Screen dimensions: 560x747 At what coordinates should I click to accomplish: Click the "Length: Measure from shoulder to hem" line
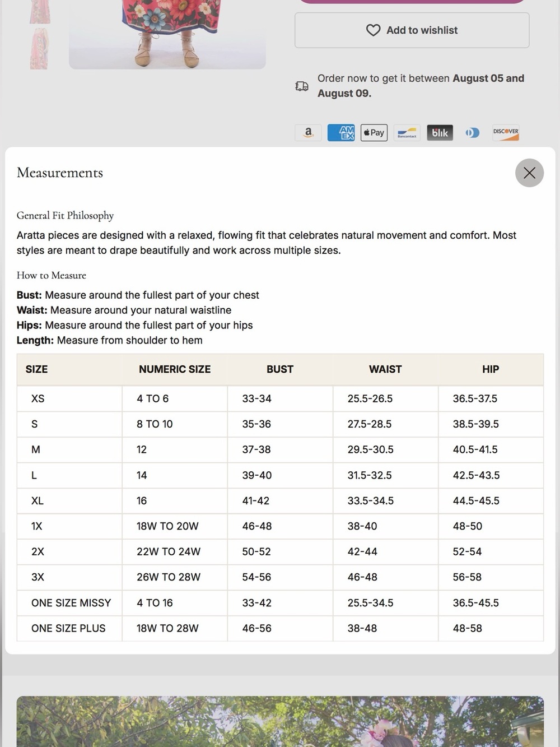(110, 341)
